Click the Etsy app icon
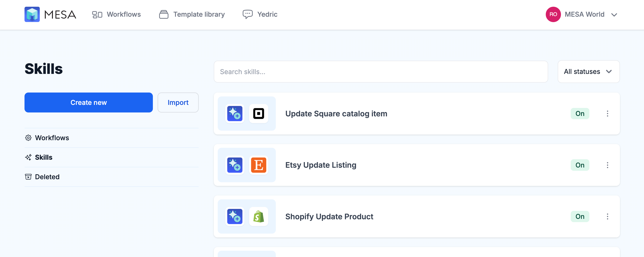The image size is (644, 257). [x=258, y=165]
